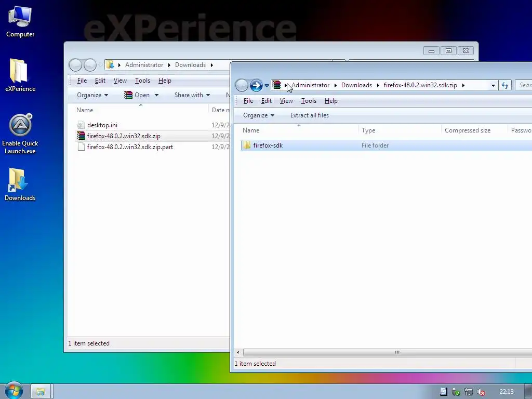This screenshot has width=532, height=399.
Task: Click the network tray icon
Action: point(469,392)
